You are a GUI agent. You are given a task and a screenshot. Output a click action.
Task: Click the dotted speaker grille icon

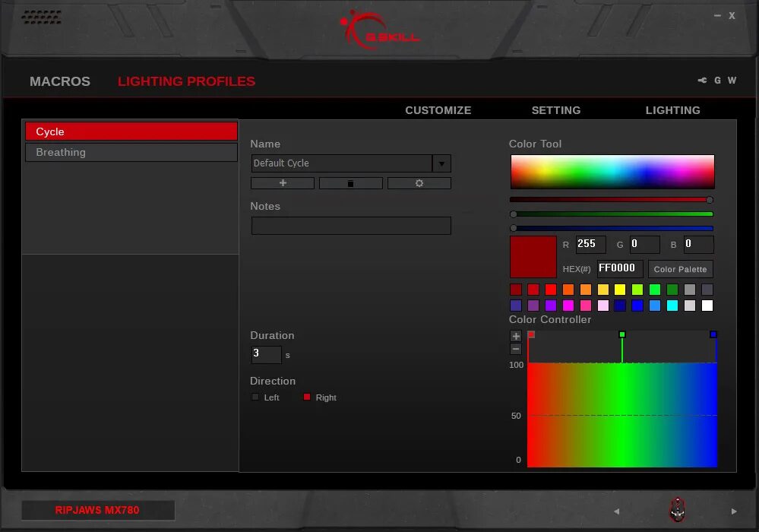click(42, 17)
